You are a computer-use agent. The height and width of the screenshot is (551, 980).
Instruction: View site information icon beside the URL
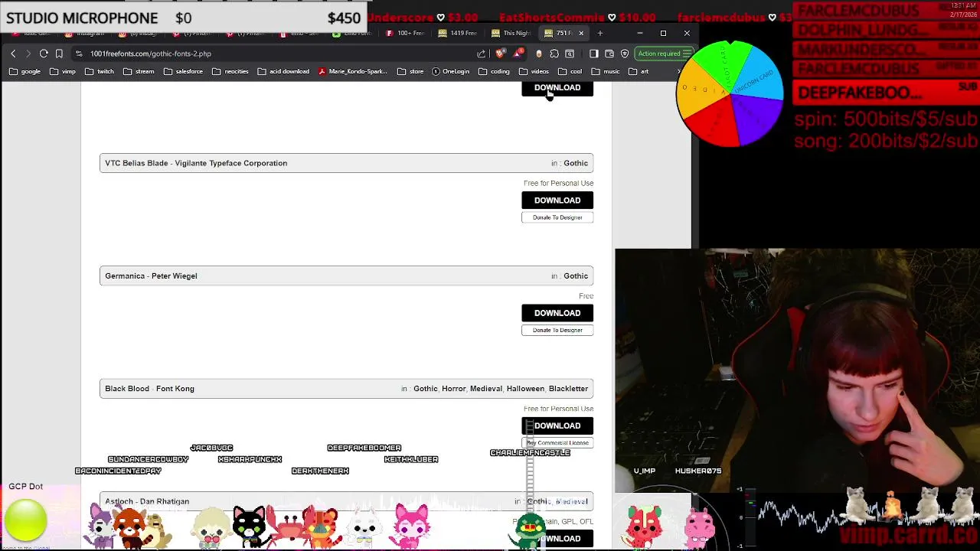click(79, 54)
